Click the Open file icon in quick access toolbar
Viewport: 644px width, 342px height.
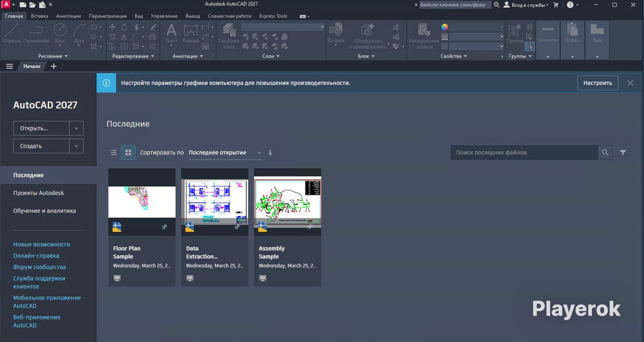pos(32,5)
